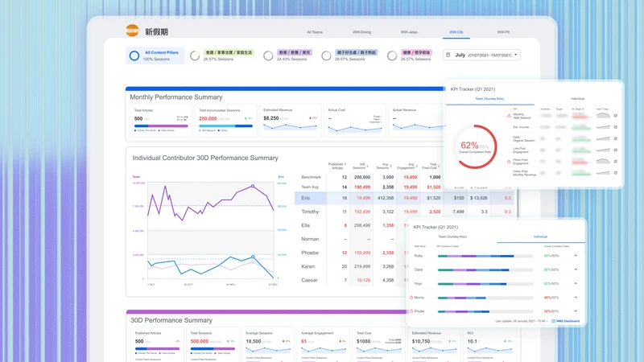644x362 pixels.
Task: Select the Phoebe contributor row
Action: 351,253
